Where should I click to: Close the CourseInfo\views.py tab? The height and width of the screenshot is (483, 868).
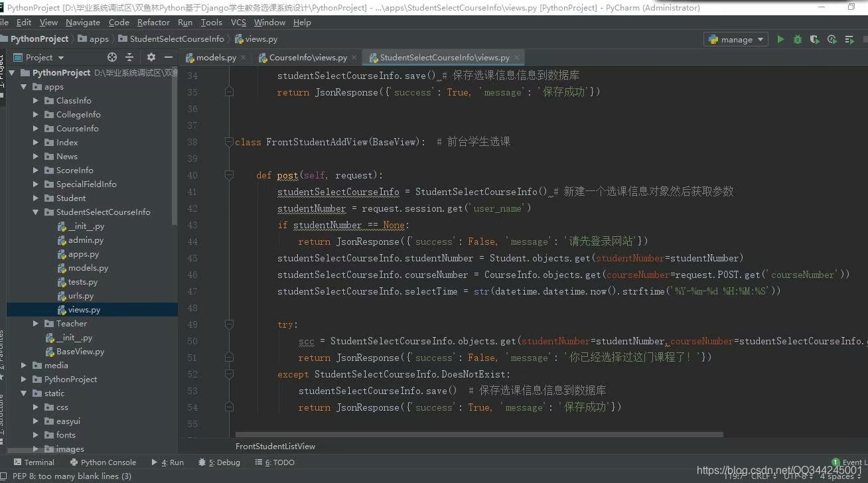tap(354, 58)
